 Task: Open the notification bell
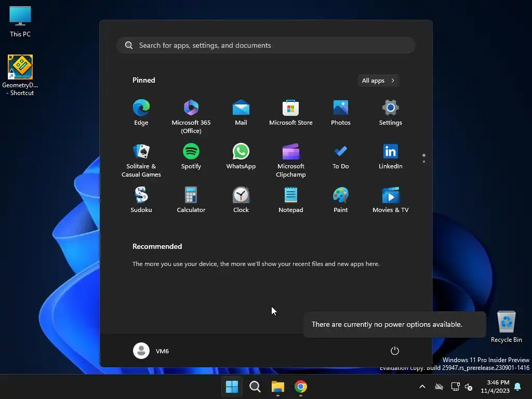(518, 387)
